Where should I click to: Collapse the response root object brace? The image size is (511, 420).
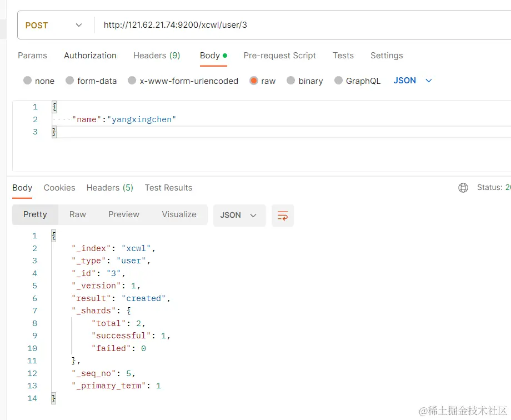[54, 236]
